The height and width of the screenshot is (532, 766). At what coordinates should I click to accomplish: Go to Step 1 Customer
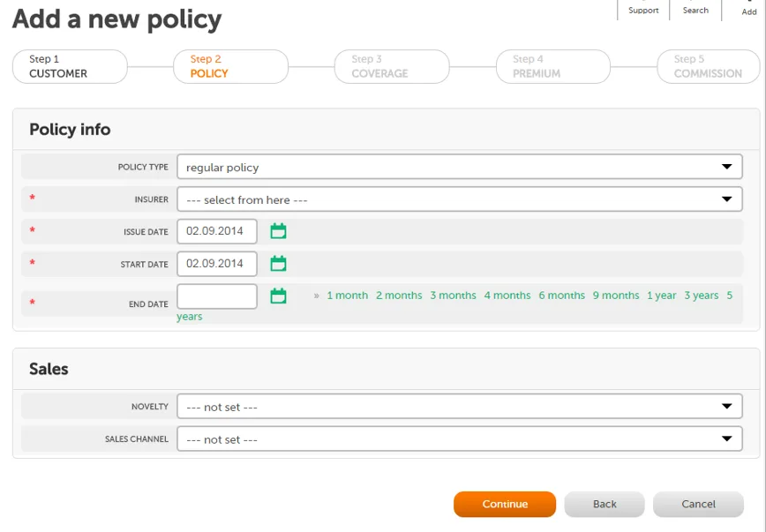coord(70,66)
